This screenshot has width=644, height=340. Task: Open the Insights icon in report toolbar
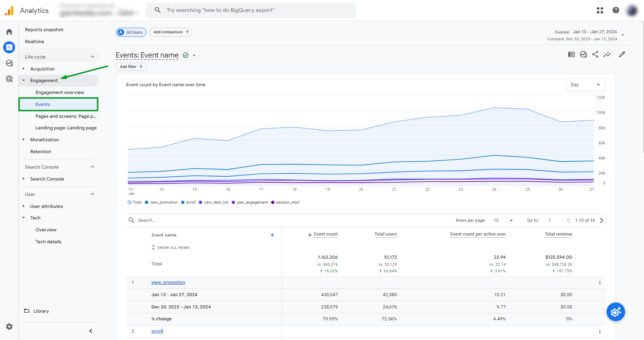tap(583, 54)
